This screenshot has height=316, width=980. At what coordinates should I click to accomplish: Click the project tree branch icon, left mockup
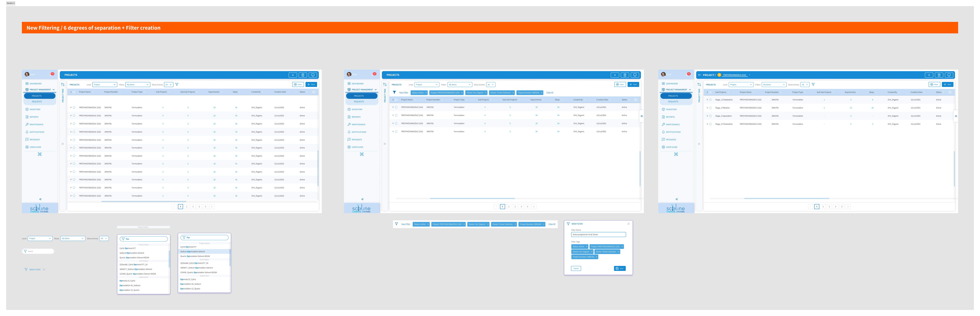pyautogui.click(x=63, y=84)
